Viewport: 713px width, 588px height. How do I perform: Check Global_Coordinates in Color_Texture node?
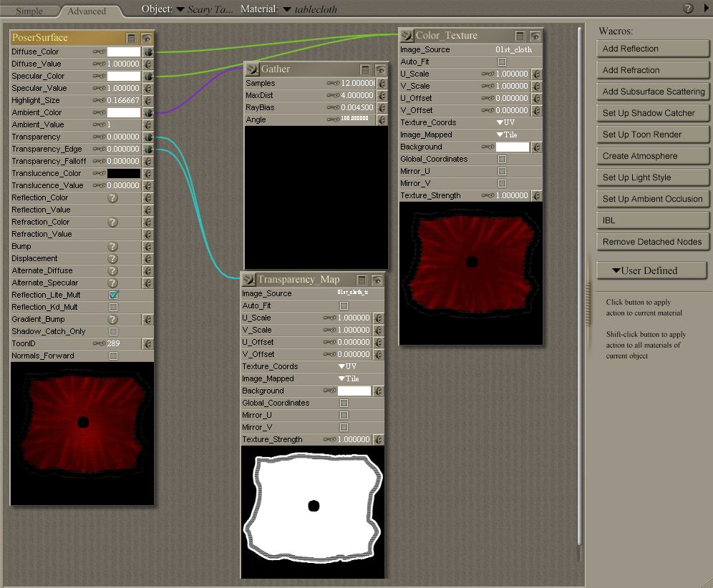point(502,159)
